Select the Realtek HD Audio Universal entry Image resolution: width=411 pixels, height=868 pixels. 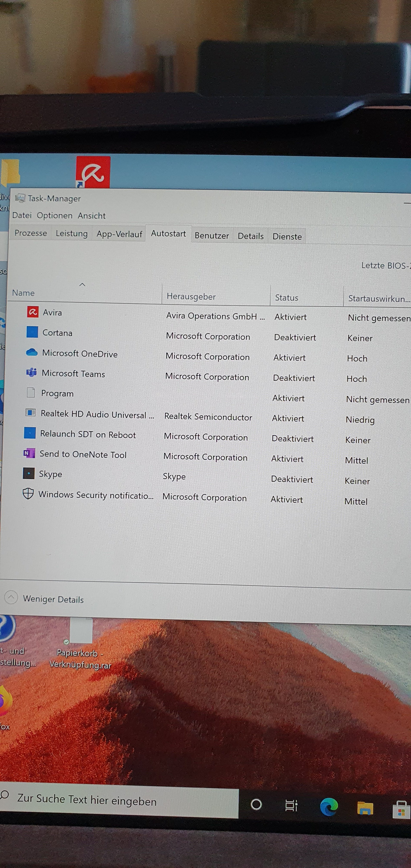(97, 414)
